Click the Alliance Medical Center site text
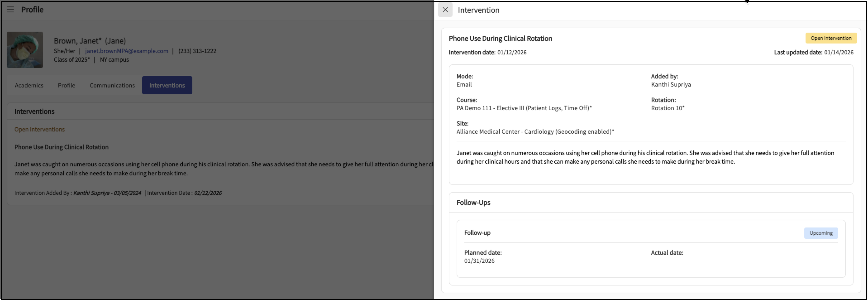868x300 pixels. (535, 132)
